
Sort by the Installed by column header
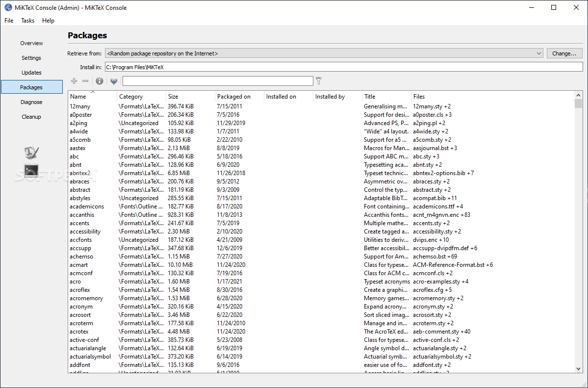point(338,97)
